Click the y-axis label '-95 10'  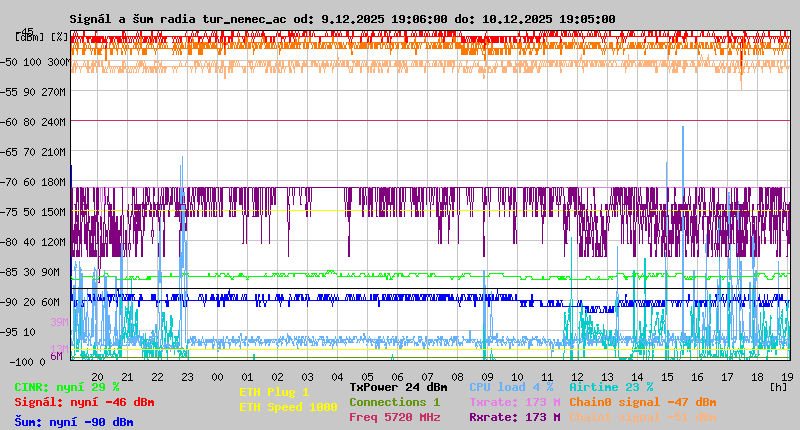18,332
